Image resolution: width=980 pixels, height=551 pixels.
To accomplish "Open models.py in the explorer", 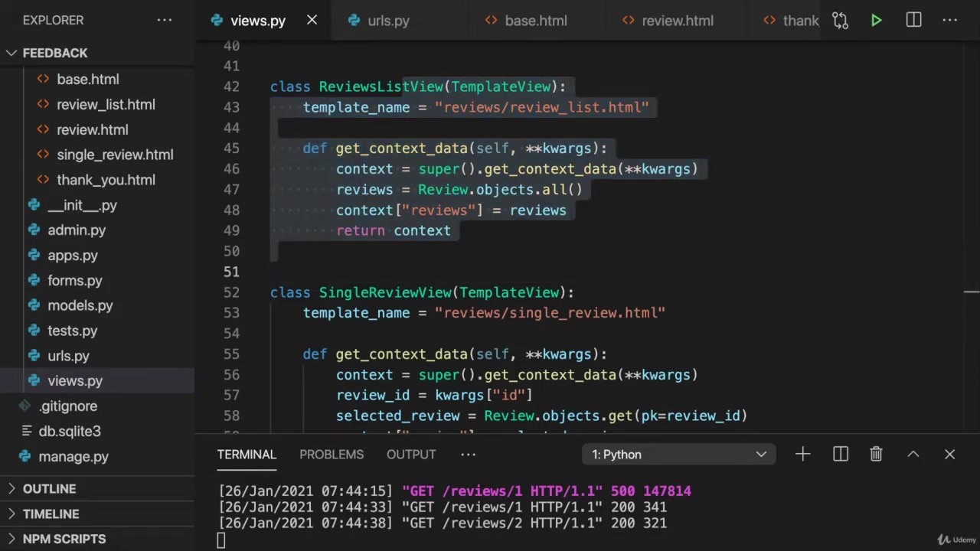I will pyautogui.click(x=80, y=305).
